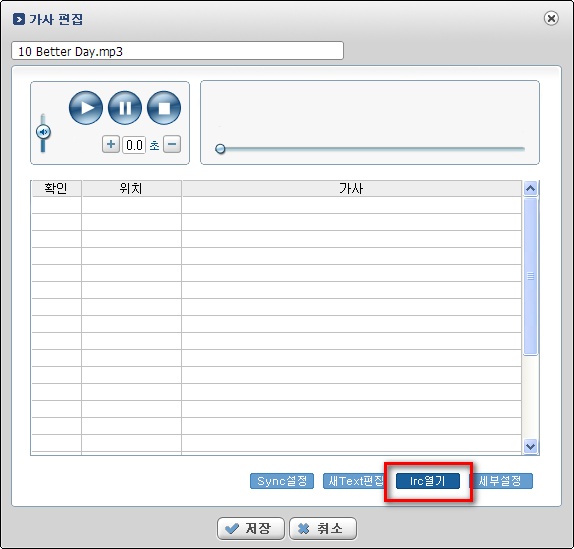
Task: Click the 새Text편집 button
Action: tap(354, 481)
